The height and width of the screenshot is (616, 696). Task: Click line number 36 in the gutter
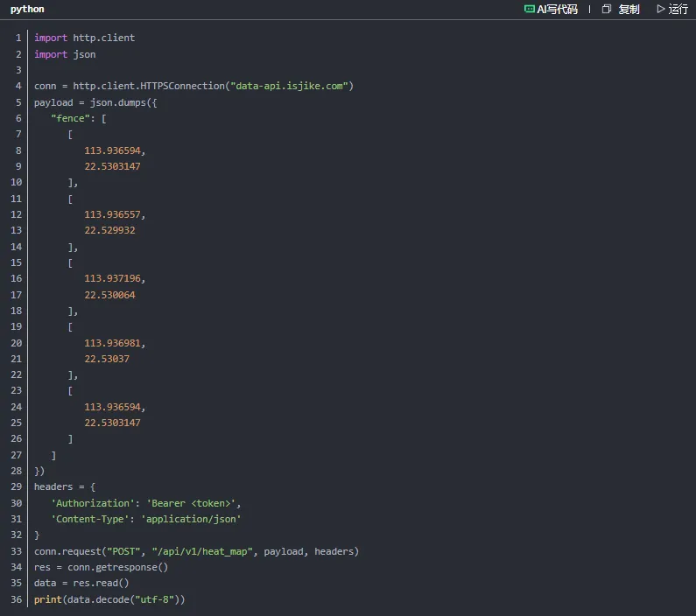(16, 599)
